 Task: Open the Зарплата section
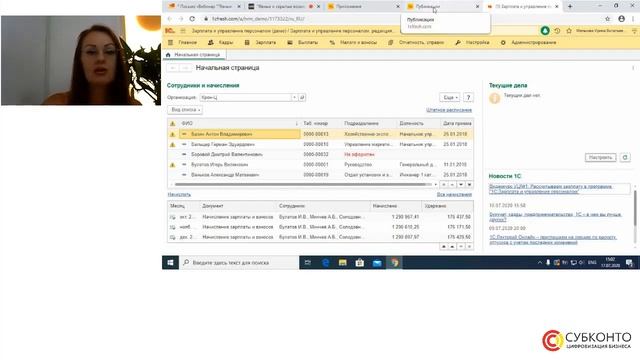[x=260, y=42]
